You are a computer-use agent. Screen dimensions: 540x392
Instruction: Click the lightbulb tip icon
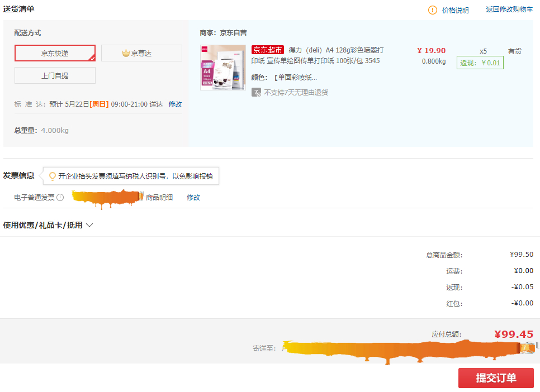(x=53, y=176)
